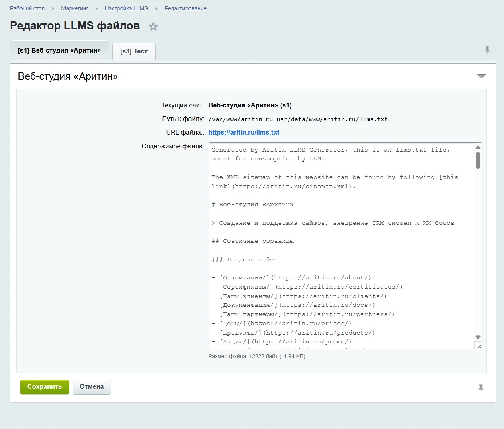Click the text area resize handle
This screenshot has height=429, width=504.
[479, 346]
